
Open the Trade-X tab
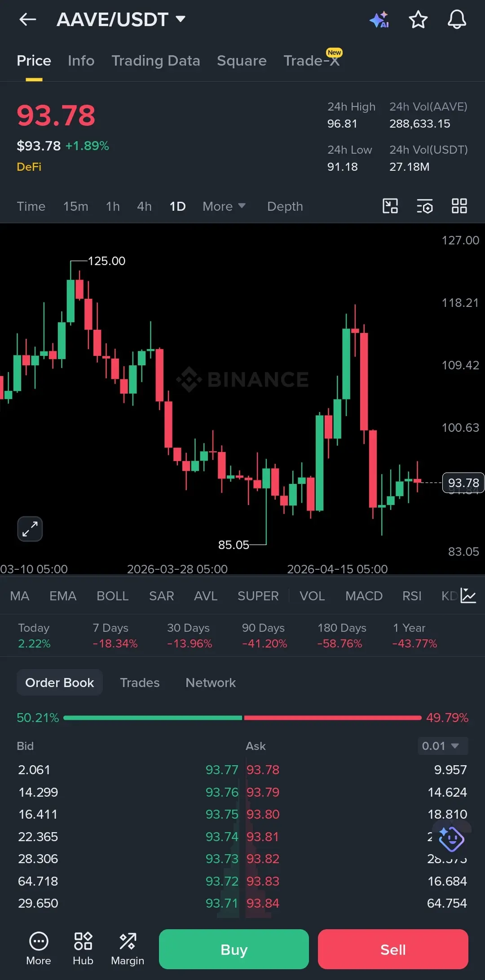point(312,61)
